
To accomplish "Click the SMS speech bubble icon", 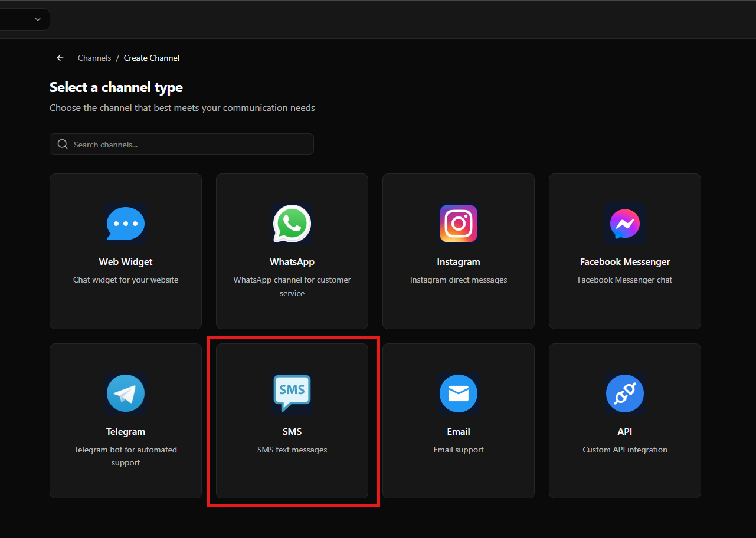I will click(292, 393).
